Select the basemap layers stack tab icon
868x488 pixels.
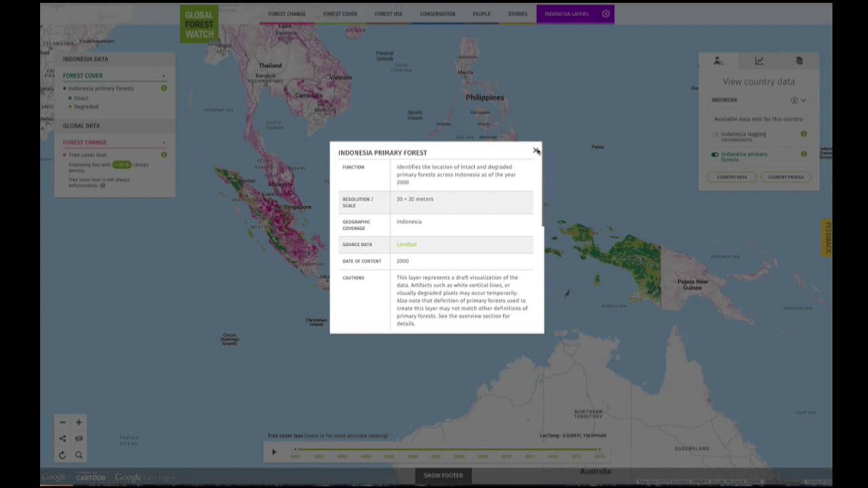click(x=799, y=61)
